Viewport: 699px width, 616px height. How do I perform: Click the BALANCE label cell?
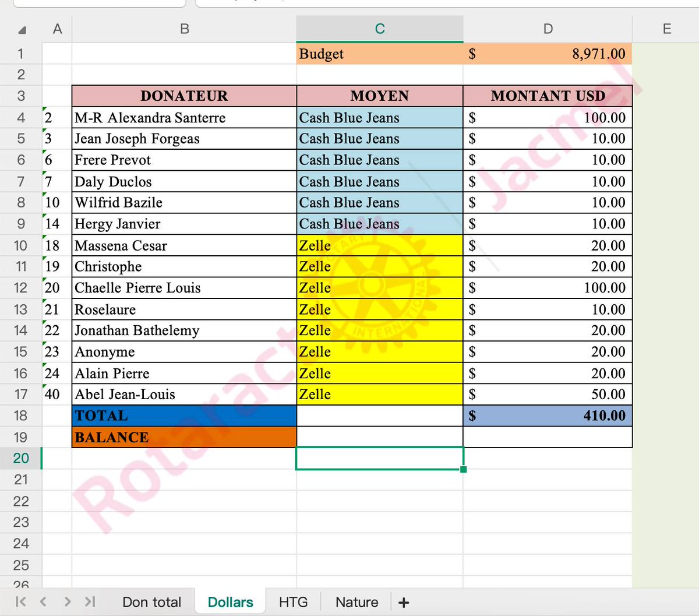tap(184, 437)
